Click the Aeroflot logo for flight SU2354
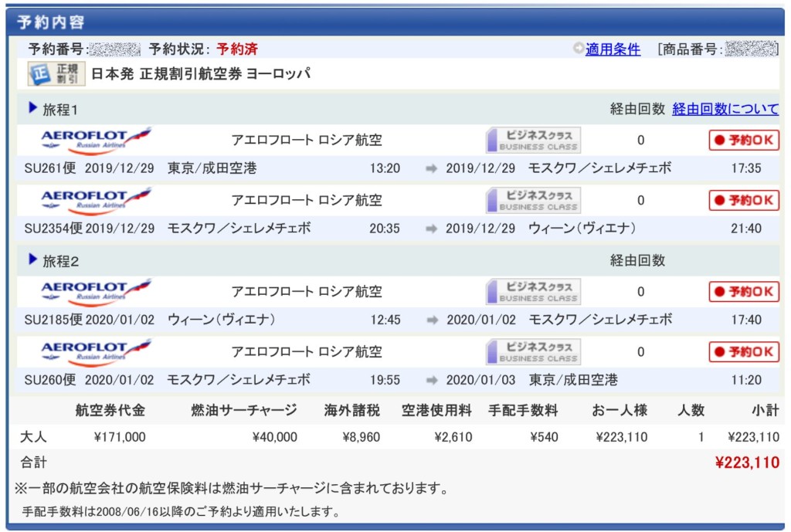 coord(96,200)
